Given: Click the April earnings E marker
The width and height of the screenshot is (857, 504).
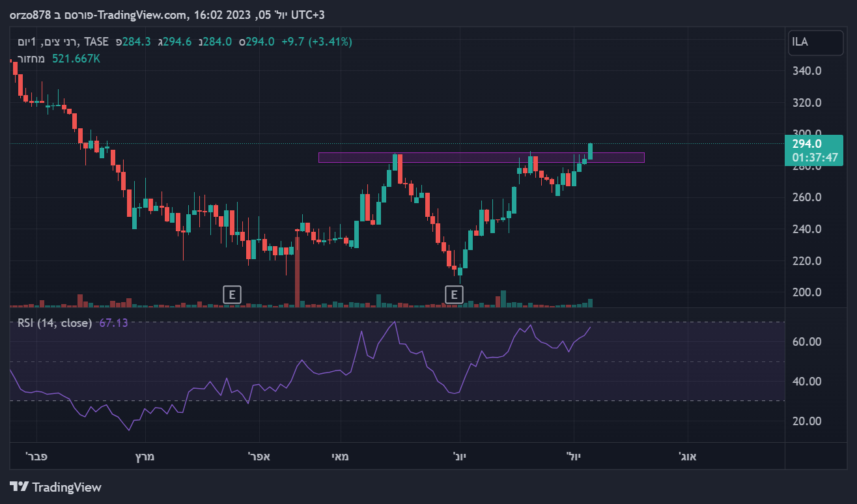Looking at the screenshot, I should click(x=232, y=295).
